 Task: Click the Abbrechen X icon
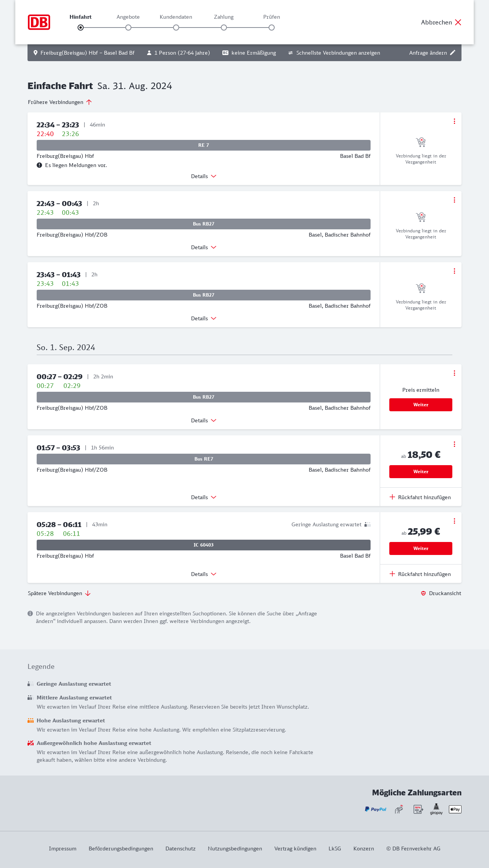(x=458, y=22)
